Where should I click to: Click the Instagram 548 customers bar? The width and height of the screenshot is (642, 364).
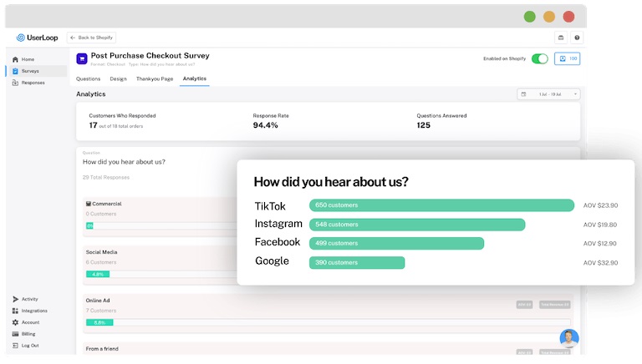point(417,225)
